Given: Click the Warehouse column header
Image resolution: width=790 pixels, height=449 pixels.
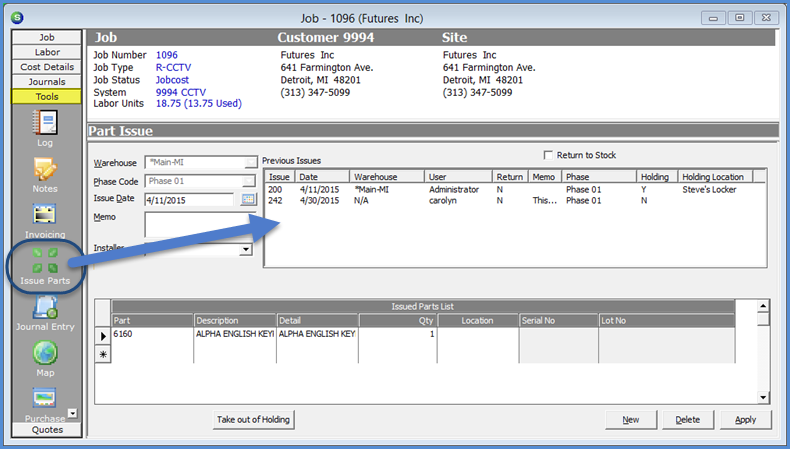Looking at the screenshot, I should [387, 177].
